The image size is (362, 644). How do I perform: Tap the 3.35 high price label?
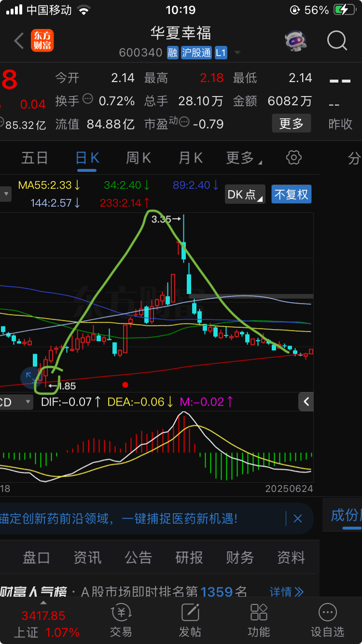[161, 219]
